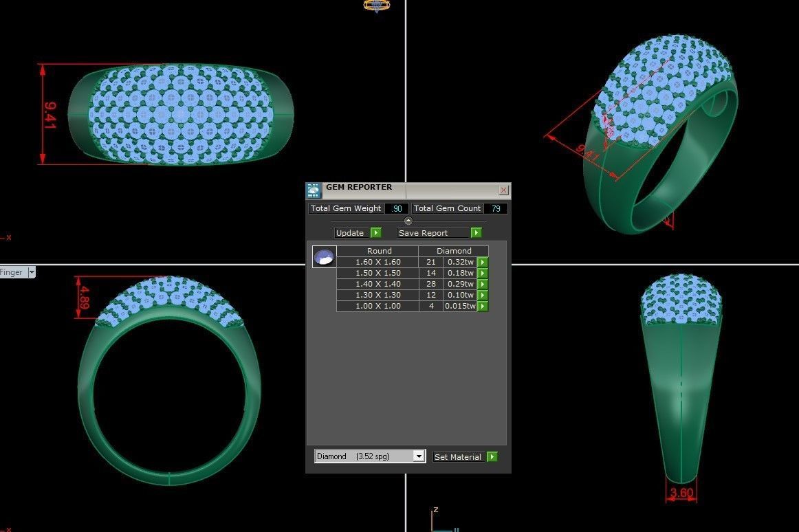Select the 1.40 X 1.40 size cell
The height and width of the screenshot is (532, 799).
378,284
